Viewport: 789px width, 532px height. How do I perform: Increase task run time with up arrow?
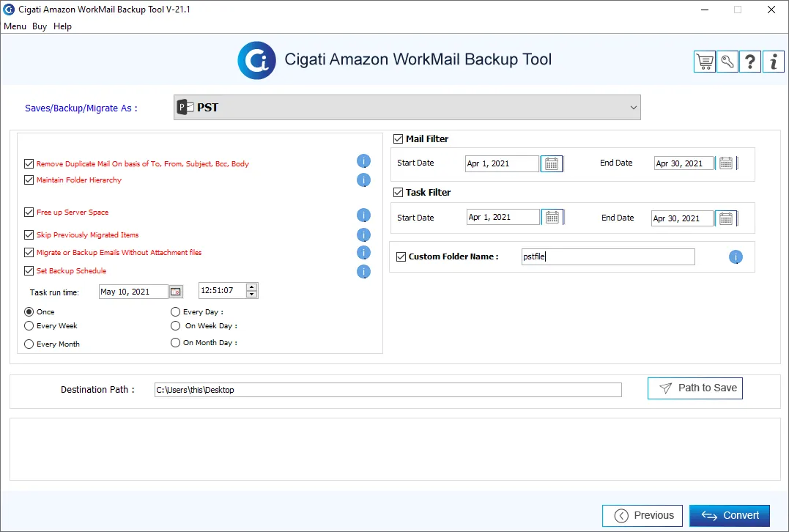click(x=252, y=287)
